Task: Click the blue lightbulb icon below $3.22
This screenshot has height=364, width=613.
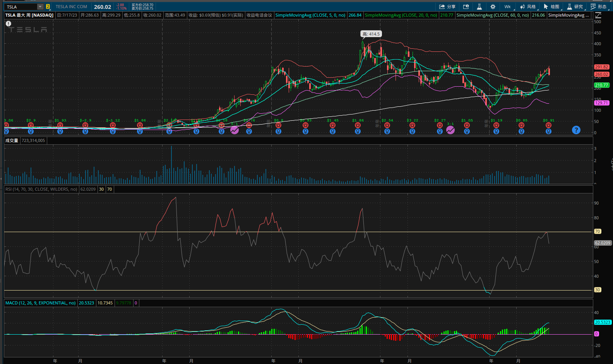Action: click(412, 132)
